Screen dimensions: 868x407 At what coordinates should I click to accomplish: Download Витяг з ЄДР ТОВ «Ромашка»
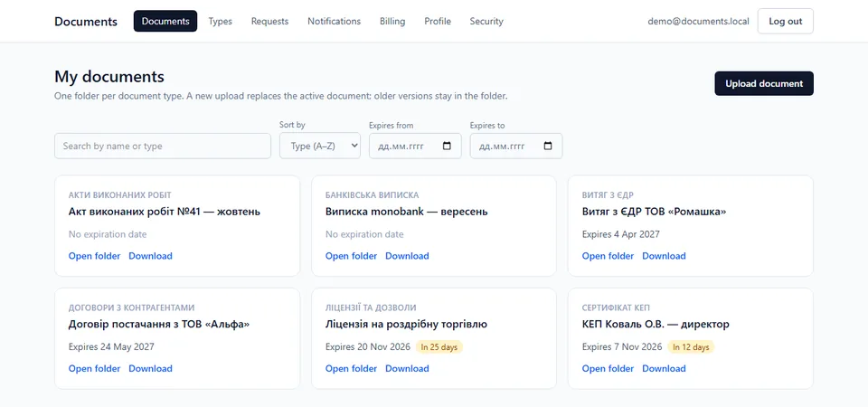tap(665, 256)
